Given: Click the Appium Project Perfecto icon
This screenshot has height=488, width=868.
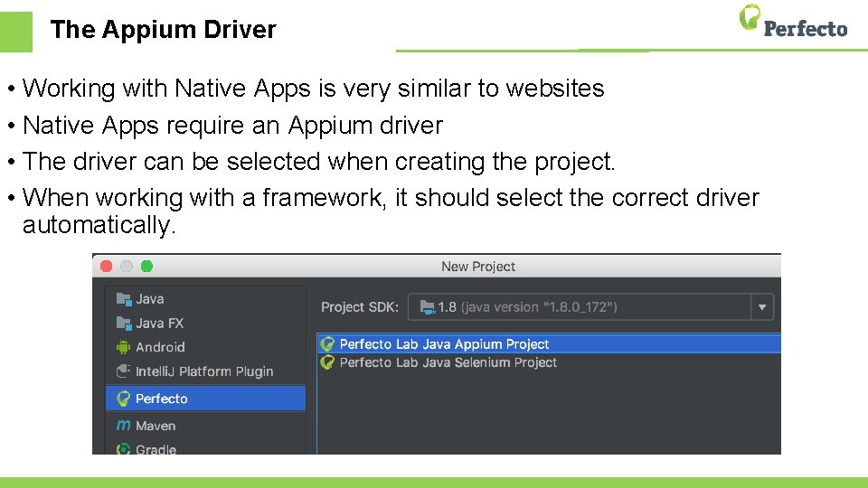Looking at the screenshot, I should click(x=327, y=344).
